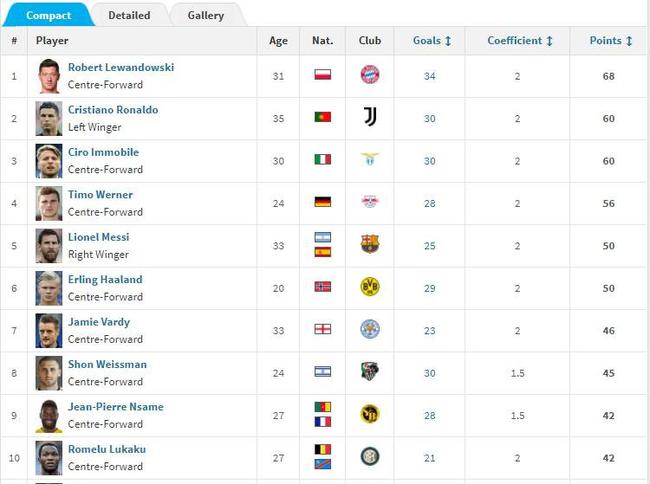This screenshot has height=484, width=650.
Task: Click Lionel Messi's portrait thumbnail
Action: 49,245
